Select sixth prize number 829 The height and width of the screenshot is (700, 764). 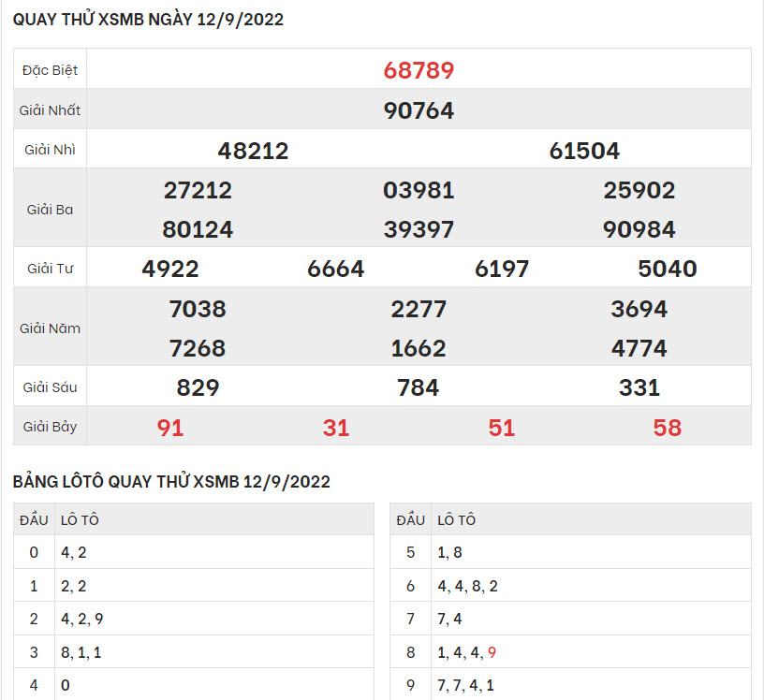pos(198,387)
